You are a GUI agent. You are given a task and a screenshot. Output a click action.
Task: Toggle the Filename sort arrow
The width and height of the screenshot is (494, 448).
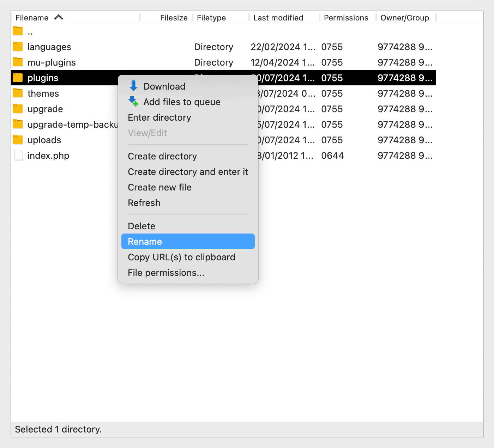59,17
